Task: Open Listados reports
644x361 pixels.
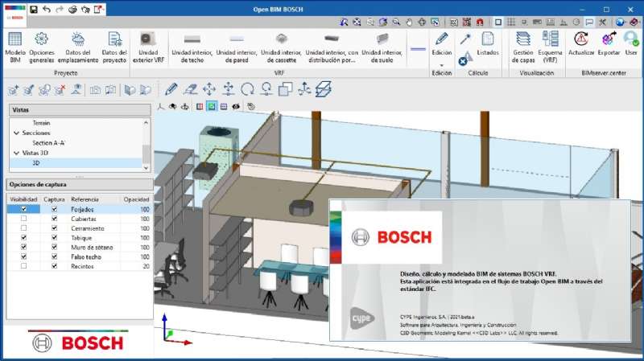Action: click(x=488, y=43)
